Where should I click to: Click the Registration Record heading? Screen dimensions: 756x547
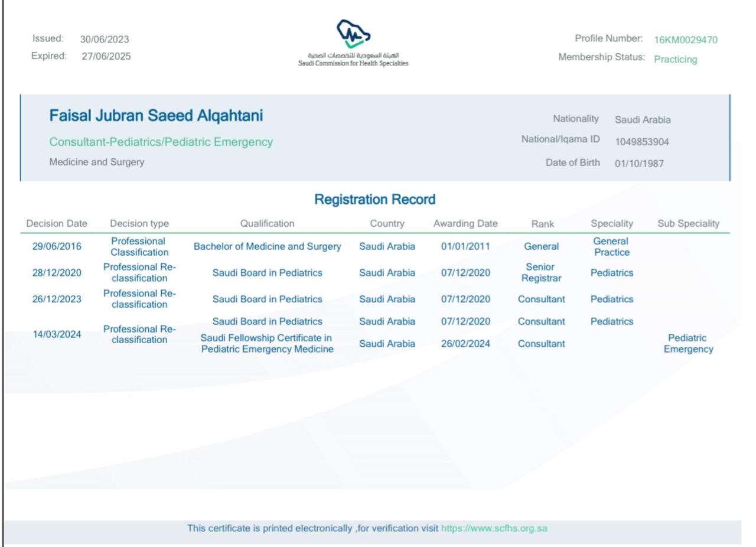point(374,200)
